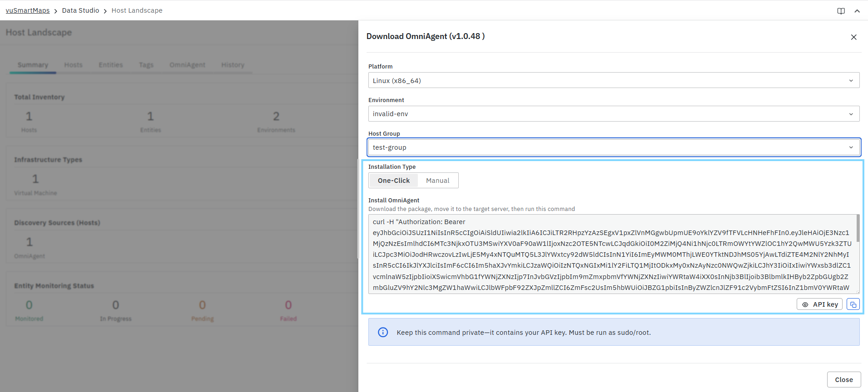Select the One-Click installation type

(x=393, y=181)
